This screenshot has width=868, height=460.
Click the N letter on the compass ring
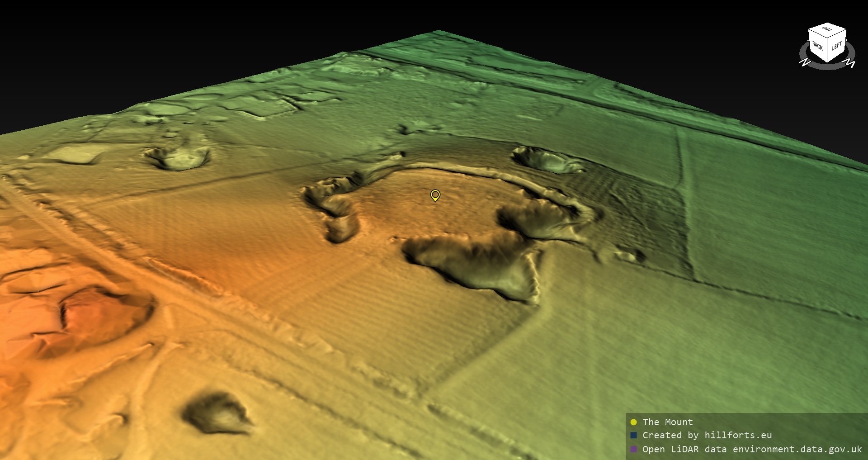(804, 62)
